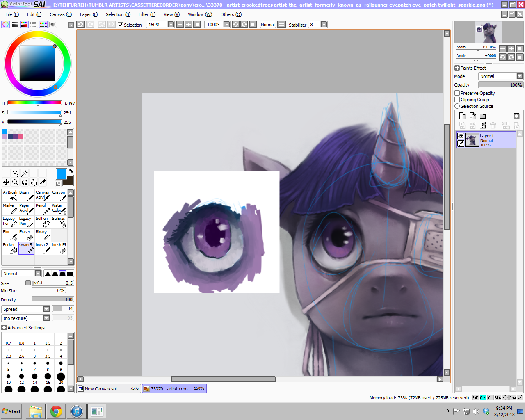The image size is (525, 420).
Task: Open the Filter menu
Action: pos(147,14)
